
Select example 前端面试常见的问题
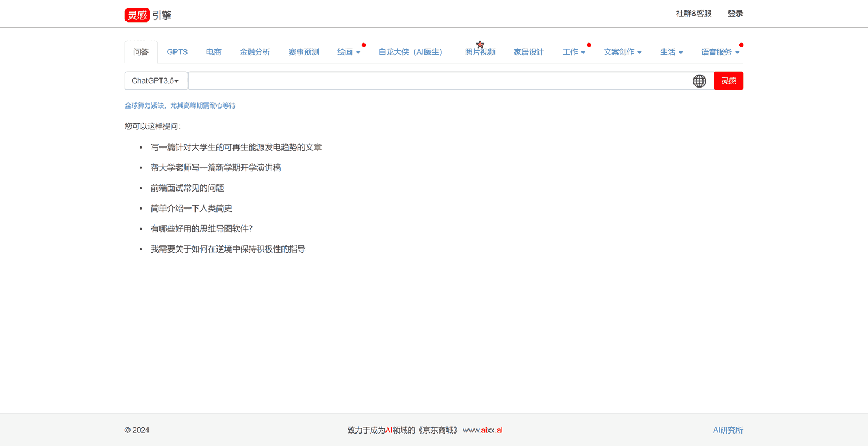tap(188, 188)
